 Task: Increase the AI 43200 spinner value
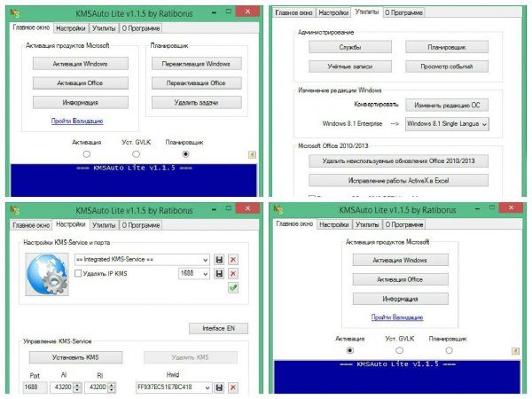[77, 385]
